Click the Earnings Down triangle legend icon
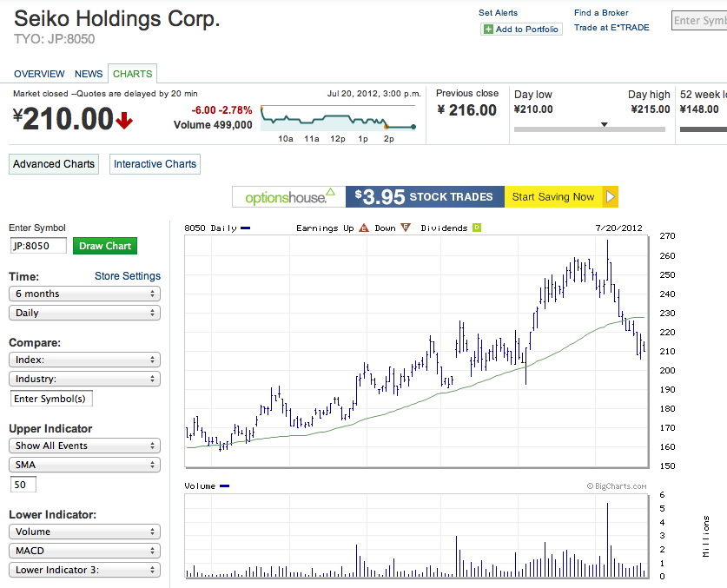 click(404, 228)
